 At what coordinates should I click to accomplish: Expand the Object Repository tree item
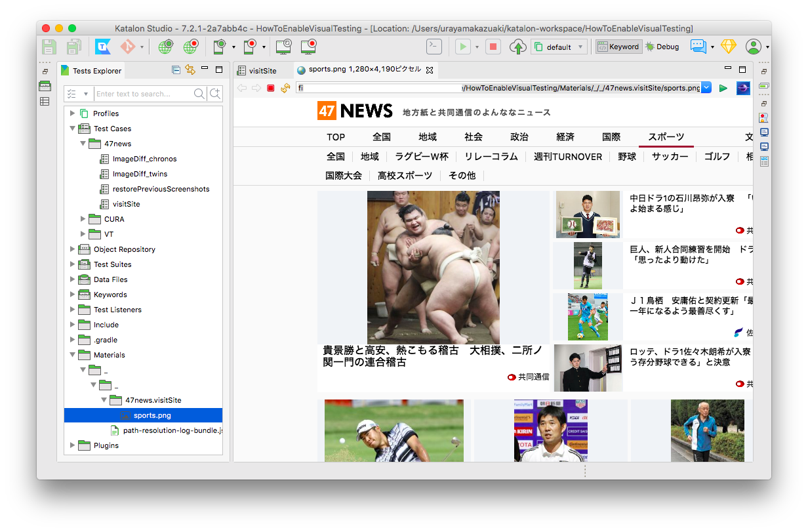(x=72, y=249)
